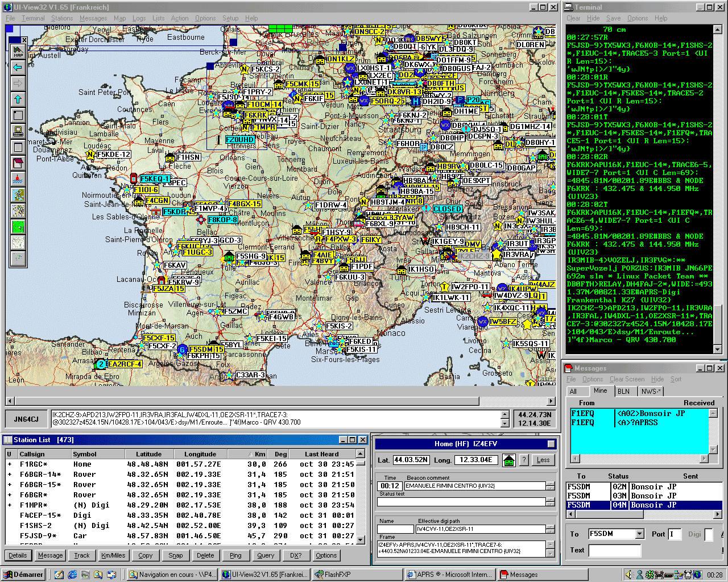
Task: Select the solid green map icon in the toolbar
Action: 18,227
